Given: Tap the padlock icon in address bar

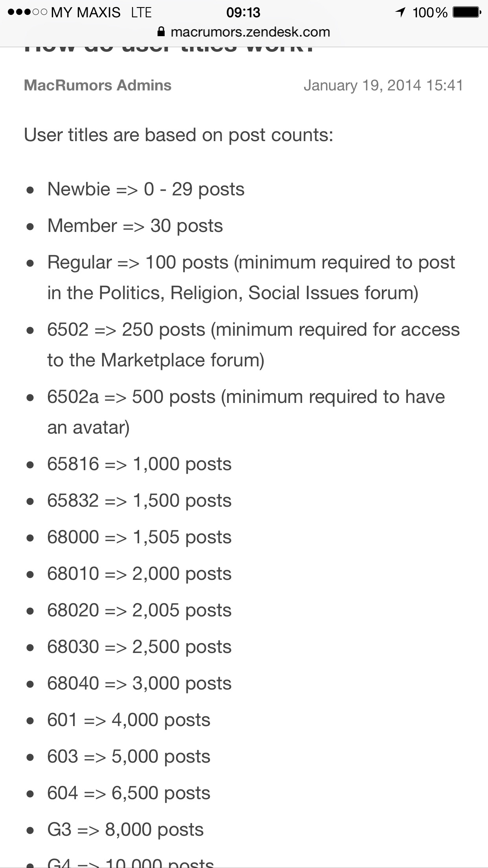Looking at the screenshot, I should coord(161,32).
